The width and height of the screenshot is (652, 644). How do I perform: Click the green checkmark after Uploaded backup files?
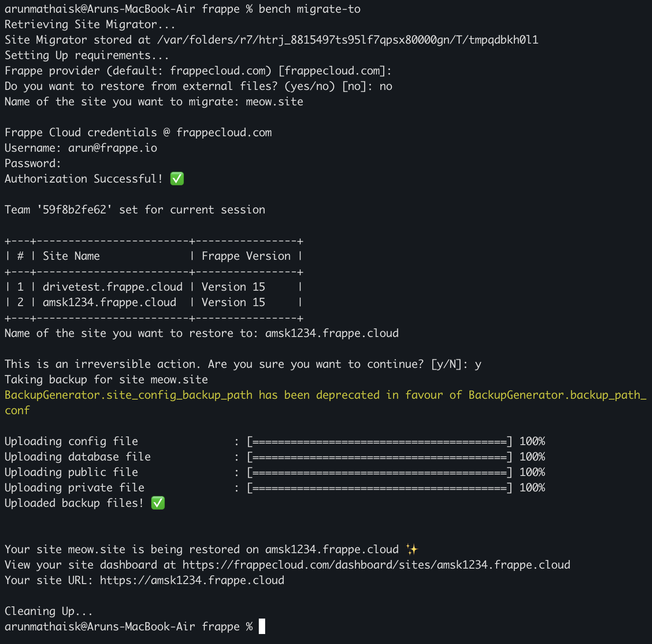point(158,503)
